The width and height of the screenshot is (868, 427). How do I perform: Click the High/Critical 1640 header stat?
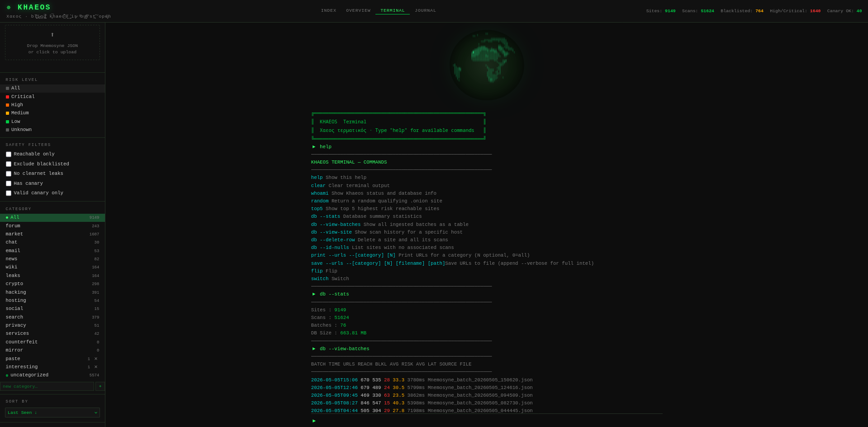tap(795, 11)
